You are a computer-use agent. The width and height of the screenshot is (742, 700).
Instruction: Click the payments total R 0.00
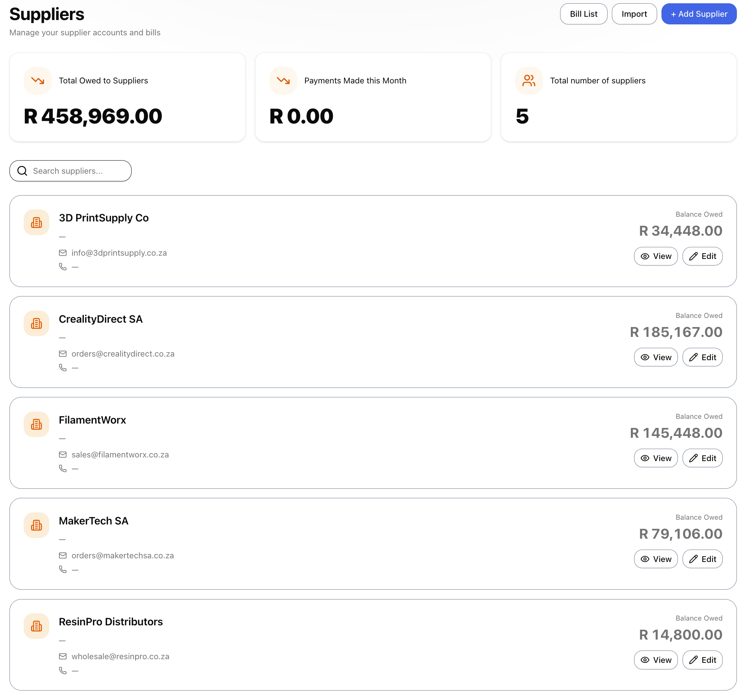(x=301, y=117)
